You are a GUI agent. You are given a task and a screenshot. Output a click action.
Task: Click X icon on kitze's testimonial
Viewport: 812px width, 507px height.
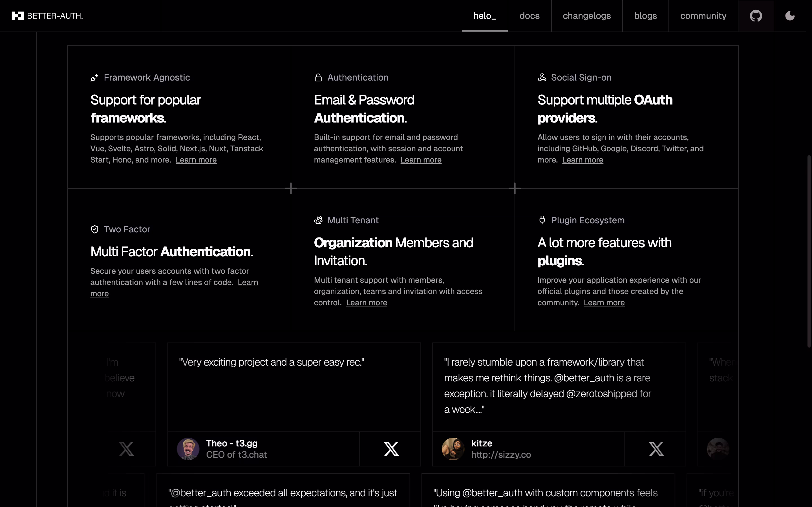[656, 449]
